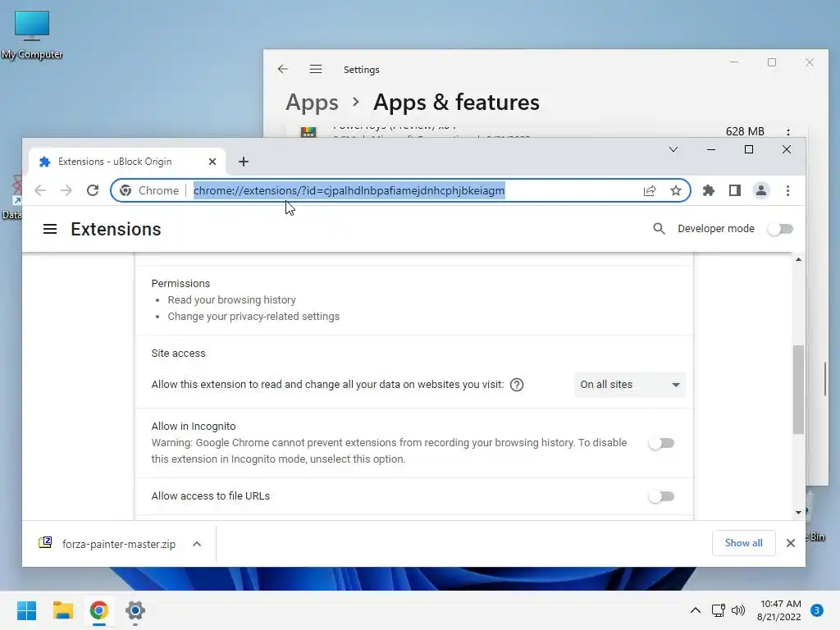Screen dimensions: 840x630
Task: Open the tab search chevron in Chrome title bar
Action: coord(673,149)
